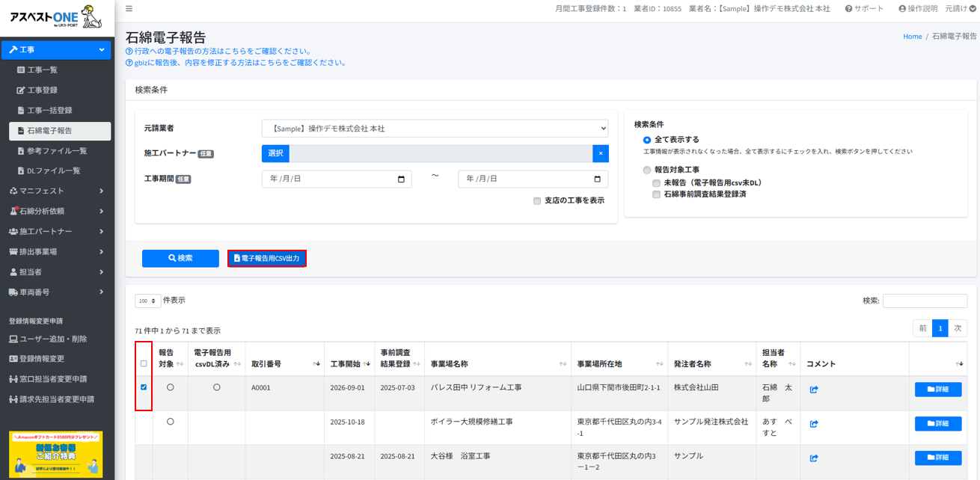980x480 pixels.
Task: Click comment share icon for ボイラー大規模修繕工事 row
Action: click(814, 424)
